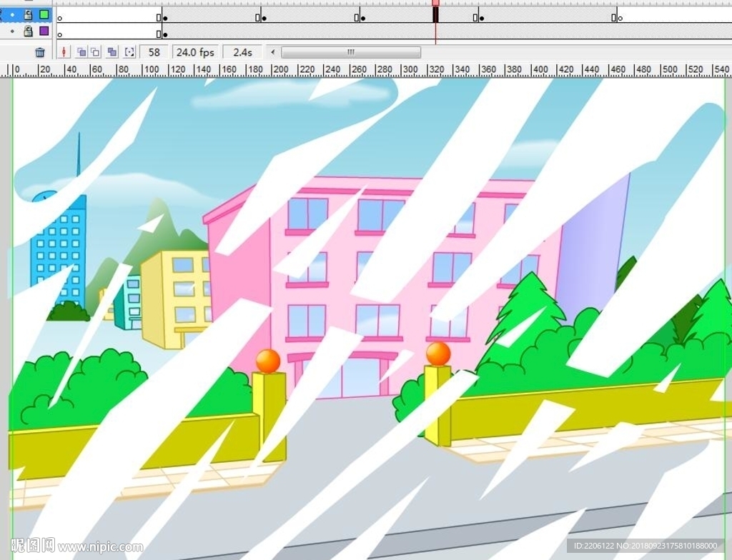Click the horizontal timeline scrollbar thumb
This screenshot has height=560, width=732.
click(x=350, y=52)
